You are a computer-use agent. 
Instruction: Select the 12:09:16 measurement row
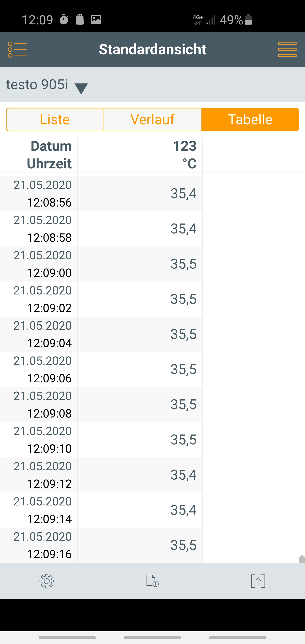[x=101, y=545]
